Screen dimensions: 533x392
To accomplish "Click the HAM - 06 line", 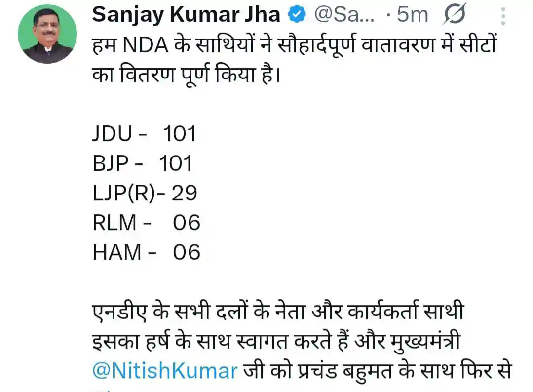I will click(x=146, y=252).
